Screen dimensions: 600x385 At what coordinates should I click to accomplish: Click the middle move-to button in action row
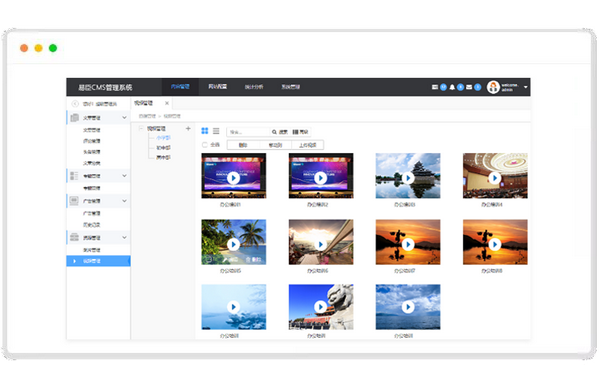tap(276, 145)
